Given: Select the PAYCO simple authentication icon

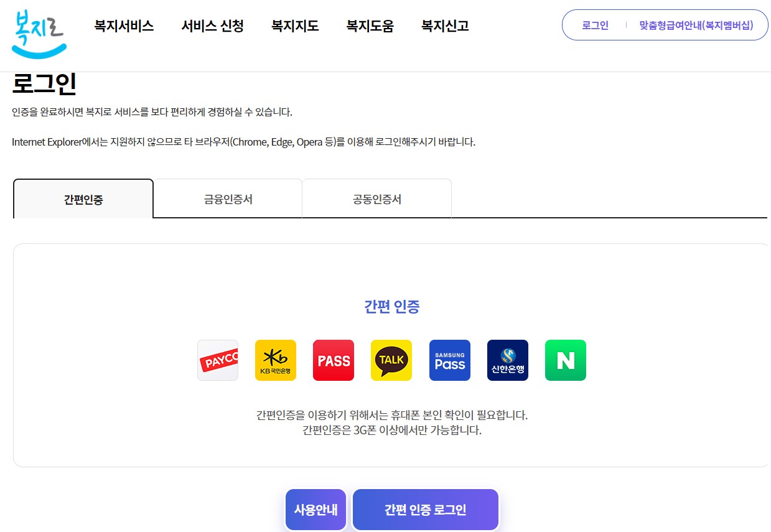Looking at the screenshot, I should pos(217,360).
